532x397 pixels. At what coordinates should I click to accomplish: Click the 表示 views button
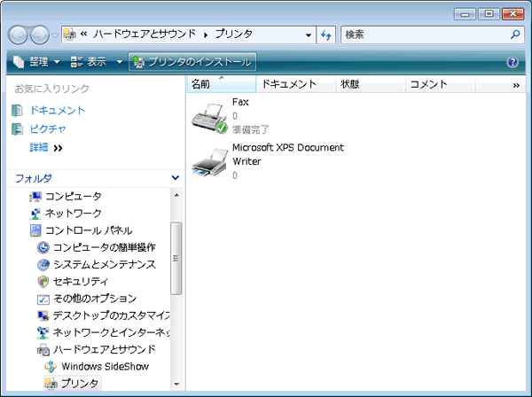[89, 62]
